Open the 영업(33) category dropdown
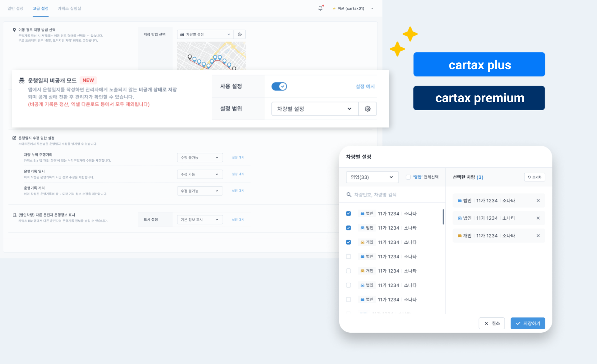 coord(372,177)
